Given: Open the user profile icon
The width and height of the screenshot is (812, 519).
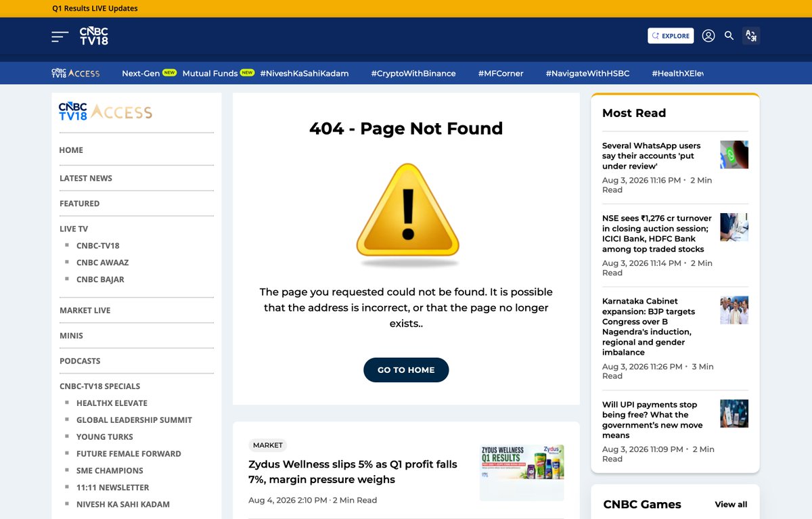Looking at the screenshot, I should point(708,36).
